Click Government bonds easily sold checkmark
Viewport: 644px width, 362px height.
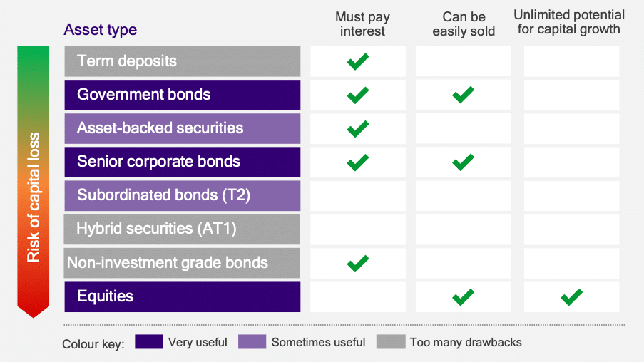click(x=463, y=95)
